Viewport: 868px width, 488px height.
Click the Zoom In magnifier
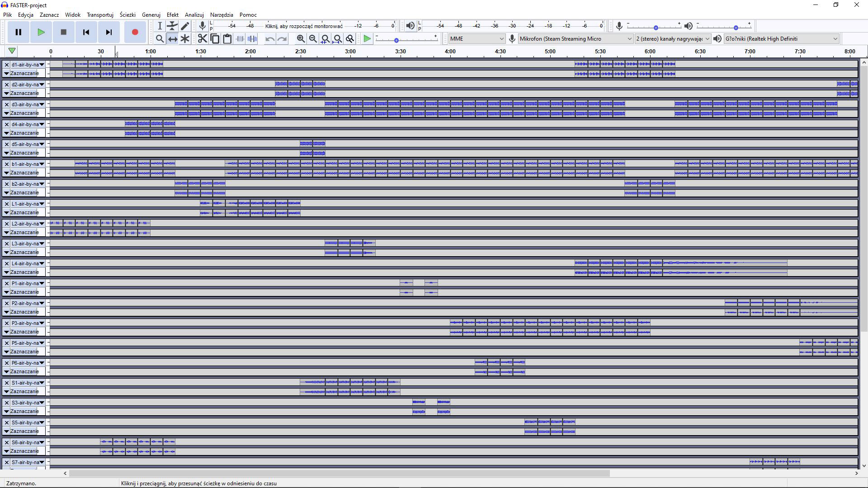coord(301,39)
